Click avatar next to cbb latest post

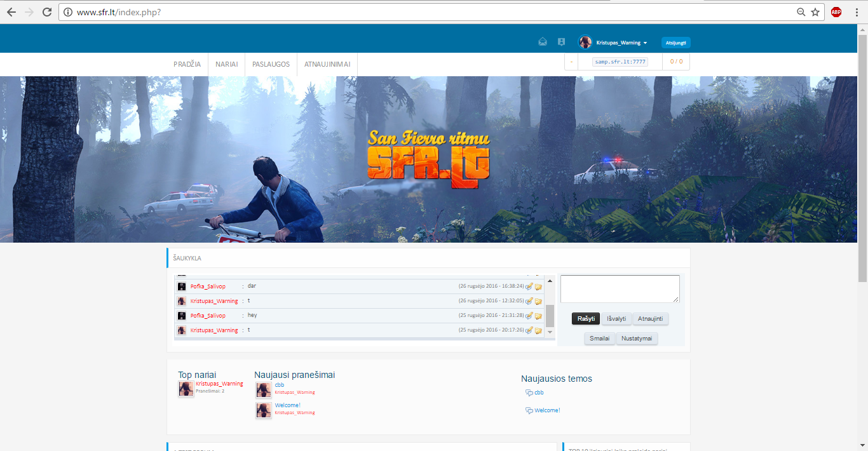click(x=264, y=390)
